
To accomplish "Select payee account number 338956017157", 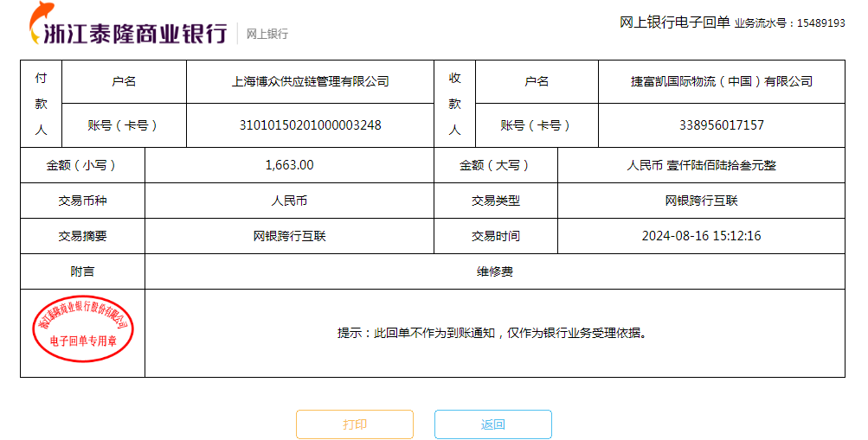I will [x=721, y=125].
